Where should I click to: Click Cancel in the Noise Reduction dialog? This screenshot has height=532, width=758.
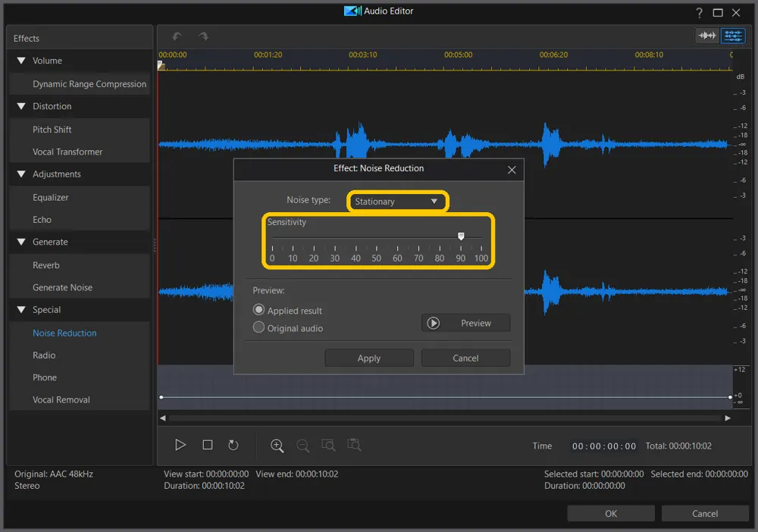[x=465, y=358]
